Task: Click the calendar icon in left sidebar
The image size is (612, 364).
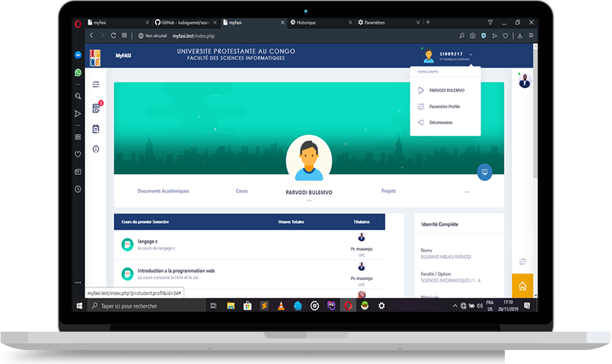Action: (x=96, y=129)
